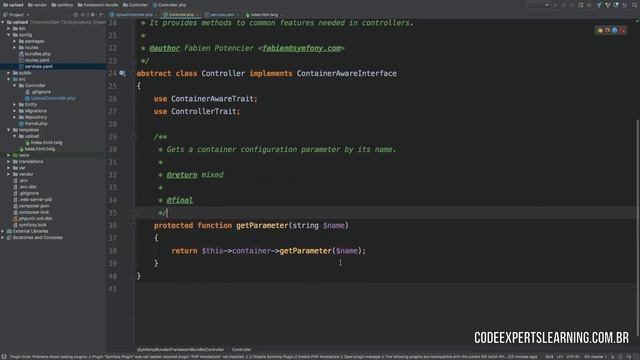The width and height of the screenshot is (640, 360).
Task: Switch to the services.yaml tab
Action: point(222,15)
